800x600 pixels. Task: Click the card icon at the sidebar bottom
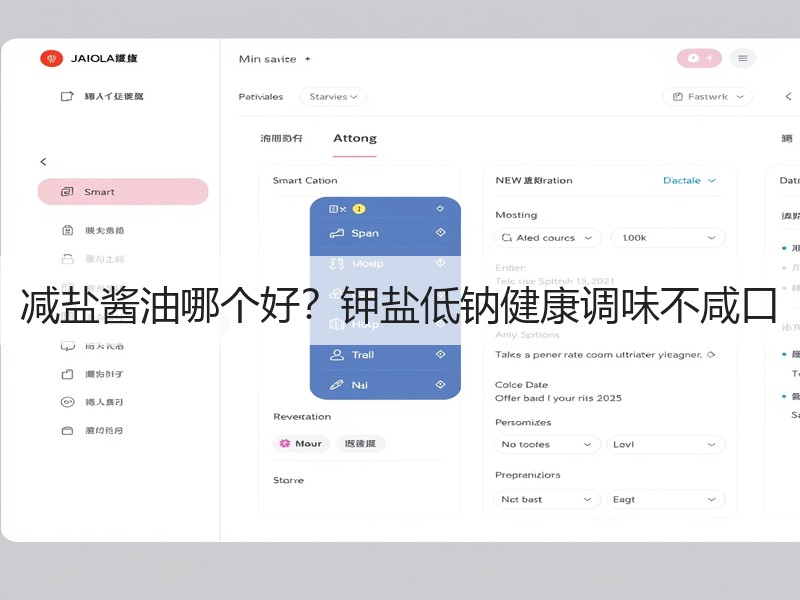[x=67, y=431]
